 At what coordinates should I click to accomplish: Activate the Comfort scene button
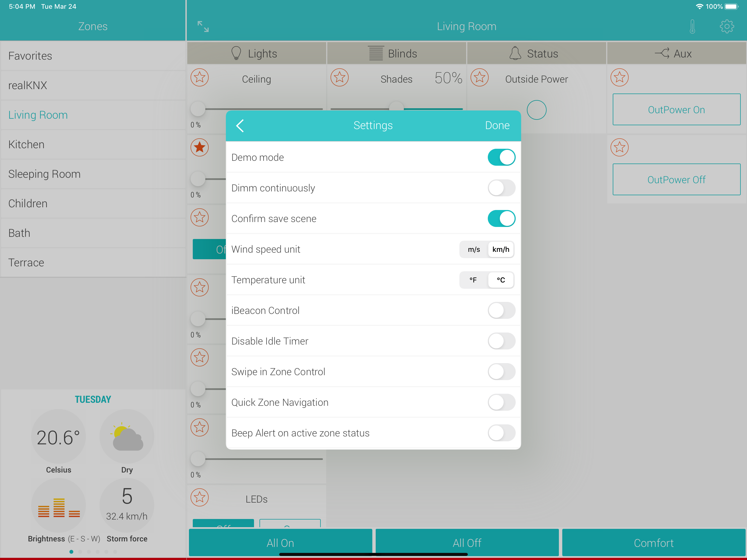654,543
